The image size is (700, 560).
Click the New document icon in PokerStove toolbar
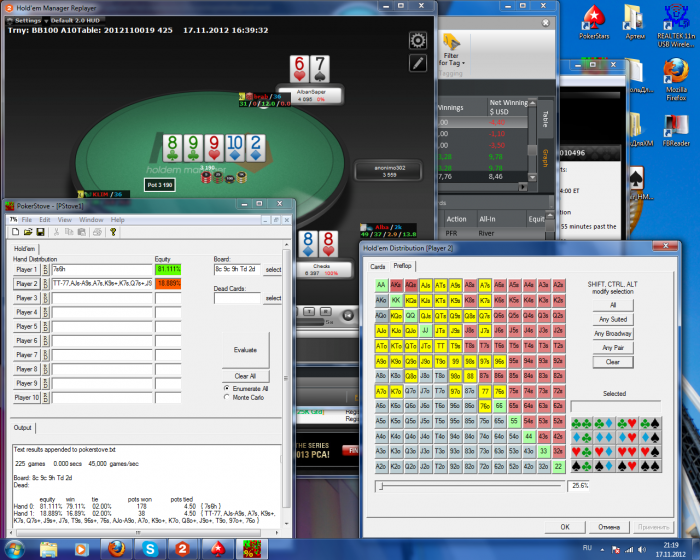[16, 232]
